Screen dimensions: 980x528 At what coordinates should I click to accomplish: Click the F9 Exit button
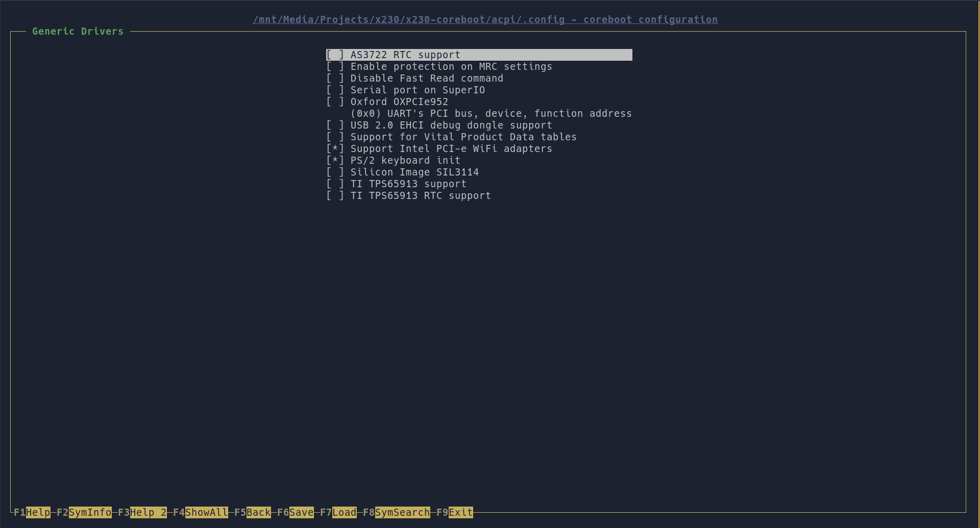(455, 512)
